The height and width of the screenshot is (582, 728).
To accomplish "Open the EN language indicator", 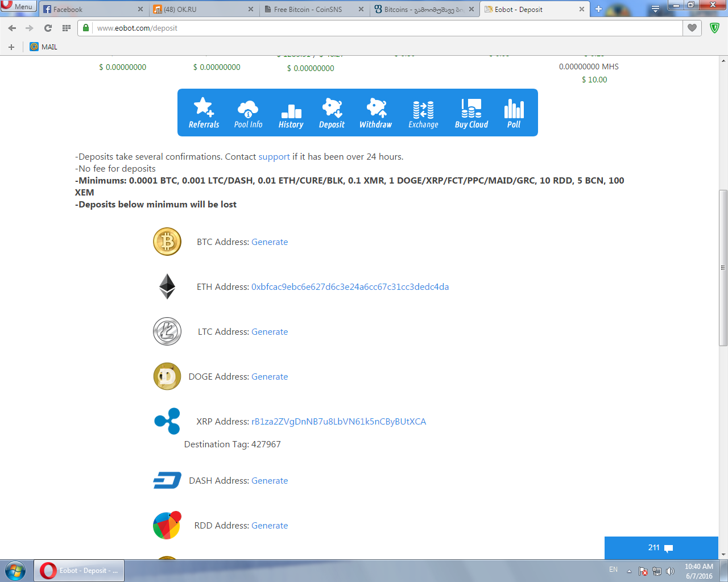I will (x=613, y=569).
